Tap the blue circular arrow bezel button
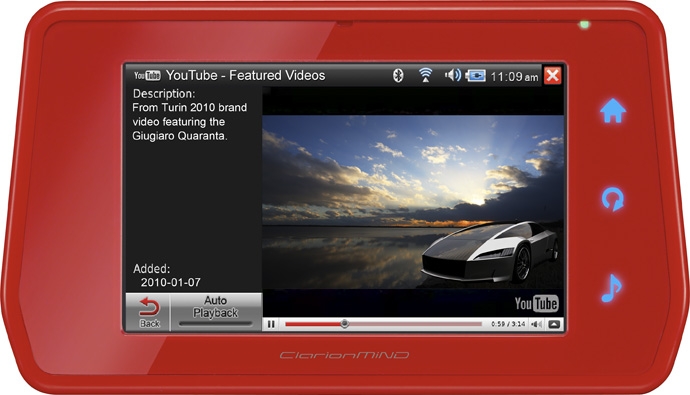Screen dimensions: 690x395 click(613, 199)
